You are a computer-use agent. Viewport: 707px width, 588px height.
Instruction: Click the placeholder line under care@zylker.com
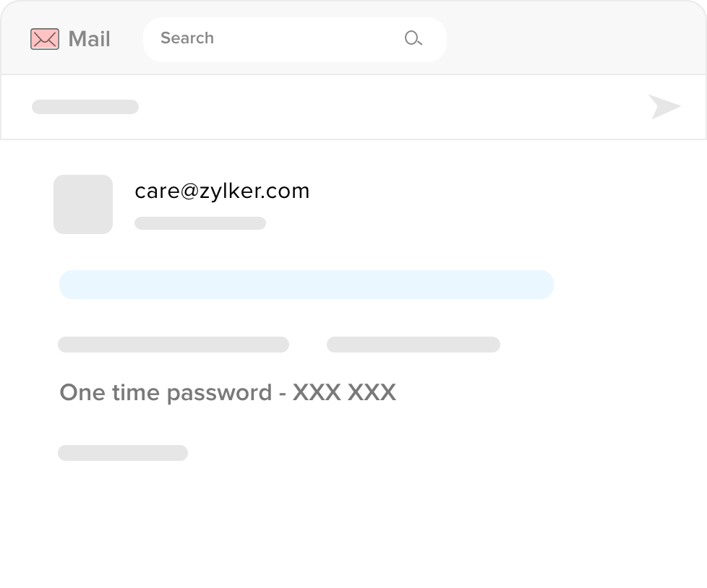200,223
